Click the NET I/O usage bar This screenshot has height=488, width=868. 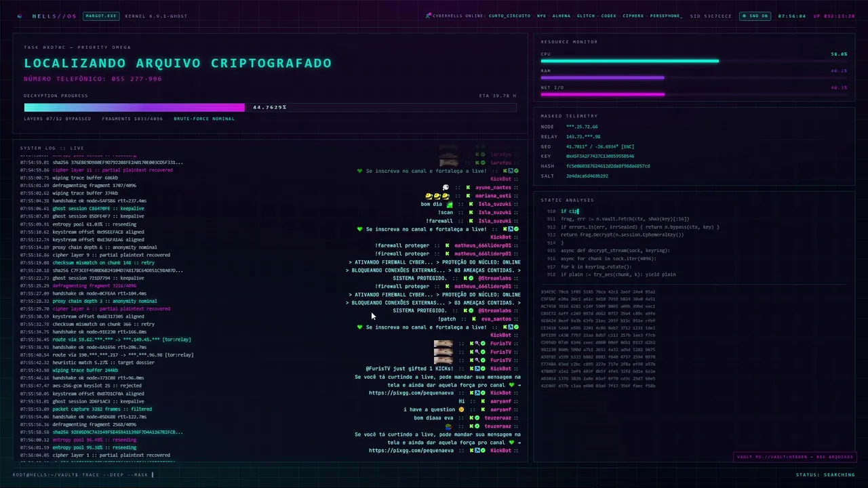tap(694, 95)
